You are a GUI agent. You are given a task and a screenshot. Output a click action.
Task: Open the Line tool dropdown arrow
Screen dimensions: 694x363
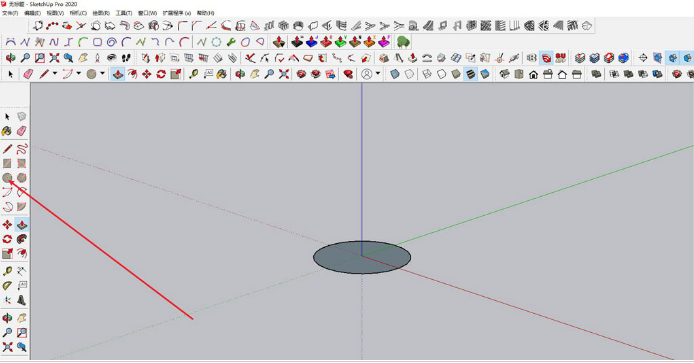click(55, 73)
